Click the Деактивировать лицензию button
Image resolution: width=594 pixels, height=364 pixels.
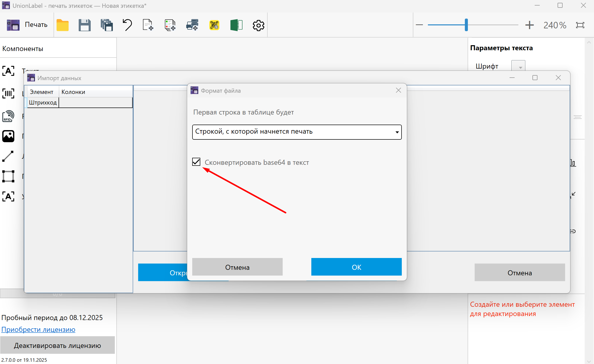pyautogui.click(x=57, y=345)
